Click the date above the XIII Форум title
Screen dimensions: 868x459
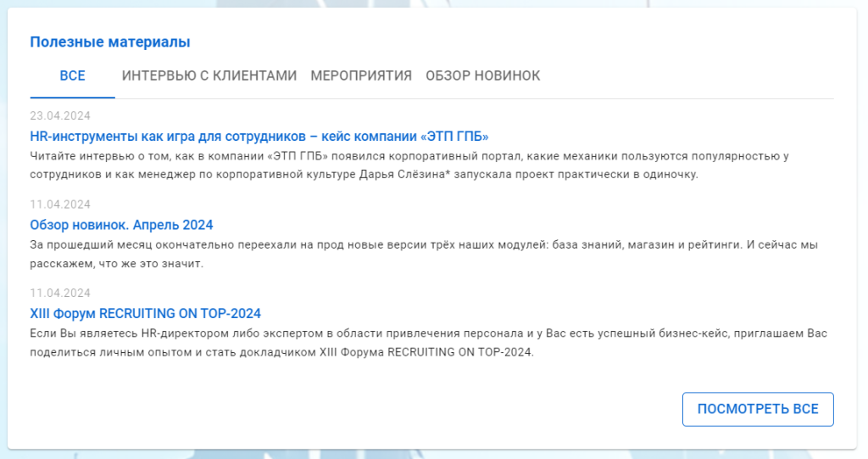tap(60, 293)
